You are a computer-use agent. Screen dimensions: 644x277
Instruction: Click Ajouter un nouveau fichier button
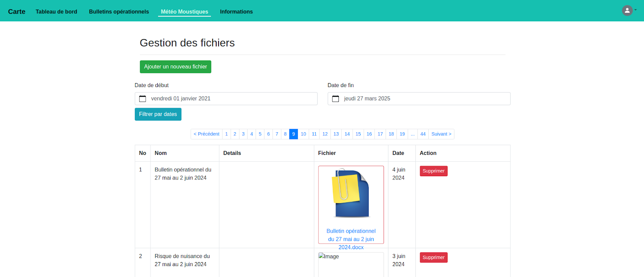point(175,67)
